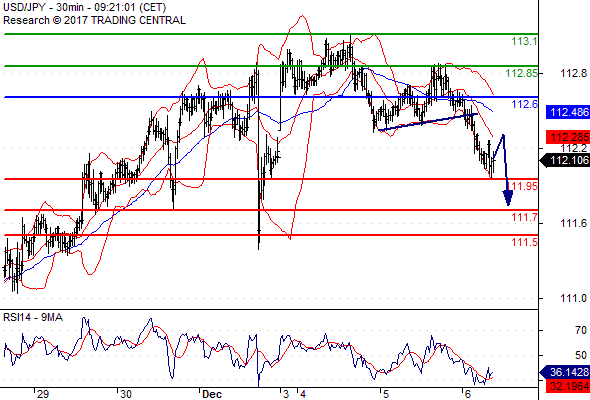Viewport: 590px width, 400px height.
Task: Select the red 111.5 support label
Action: (525, 242)
